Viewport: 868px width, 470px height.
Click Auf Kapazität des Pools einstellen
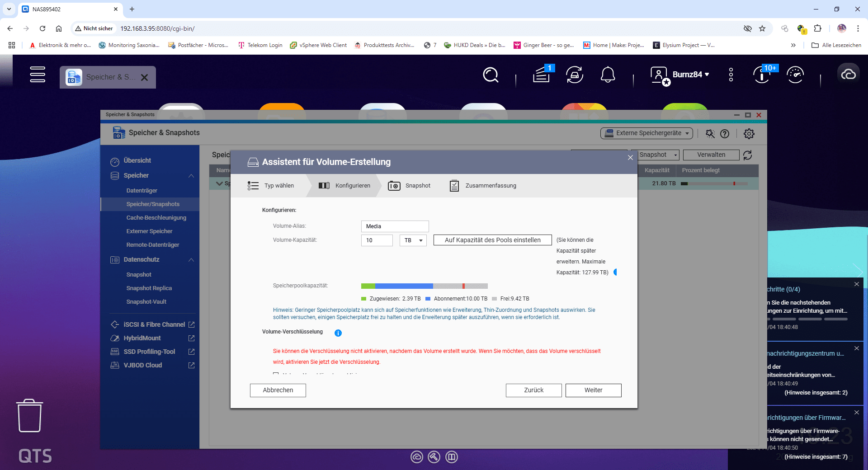[x=492, y=240]
